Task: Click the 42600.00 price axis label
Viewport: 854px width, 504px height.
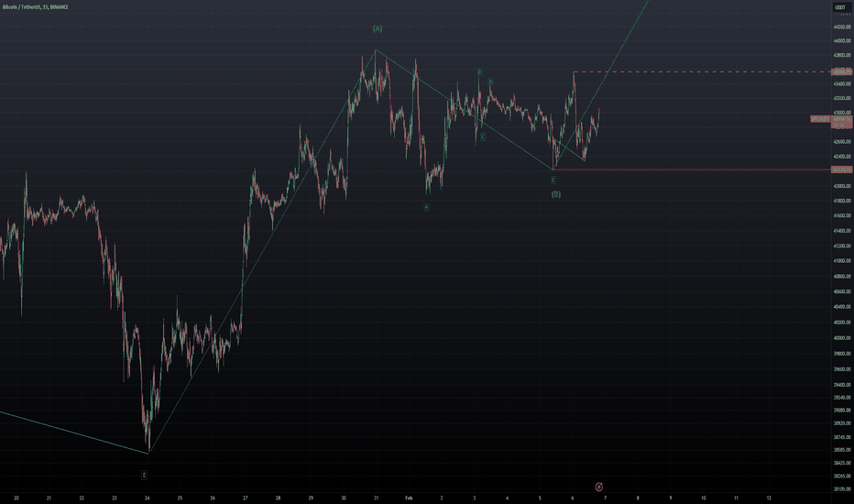Action: tap(842, 142)
